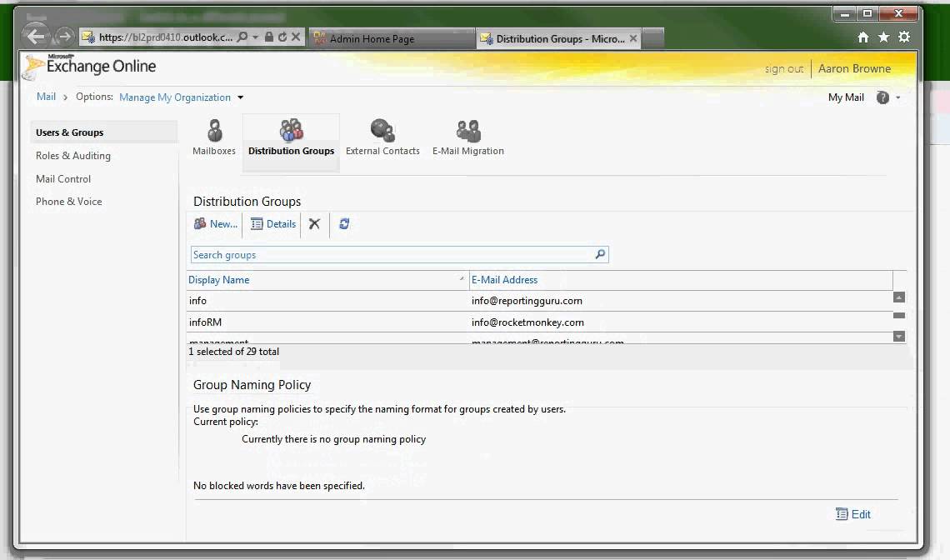Edit the group naming policy
This screenshot has width=950, height=560.
click(x=853, y=514)
